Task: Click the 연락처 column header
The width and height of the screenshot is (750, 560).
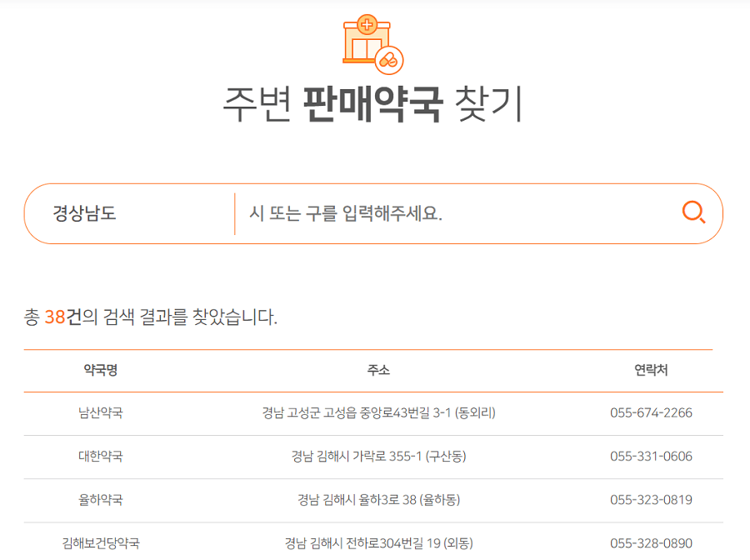Action: [652, 370]
